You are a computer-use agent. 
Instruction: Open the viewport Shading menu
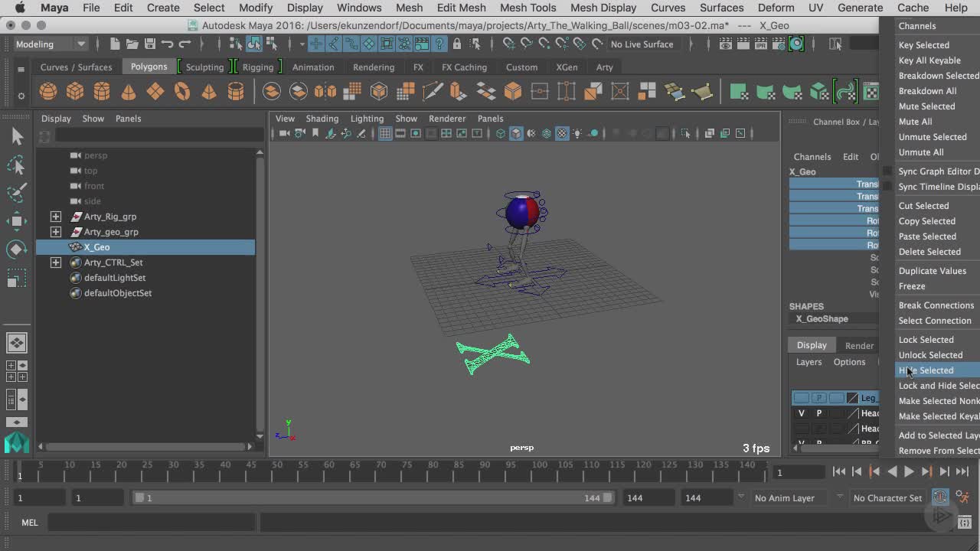point(322,119)
